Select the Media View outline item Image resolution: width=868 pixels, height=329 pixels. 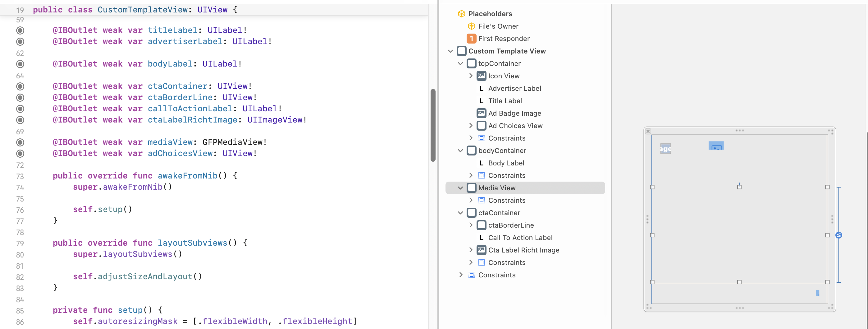[497, 188]
